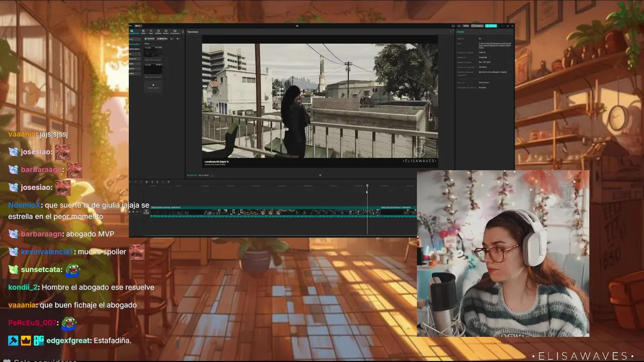This screenshot has width=644, height=362.
Task: Select the long main video clip on timeline
Action: 266,212
